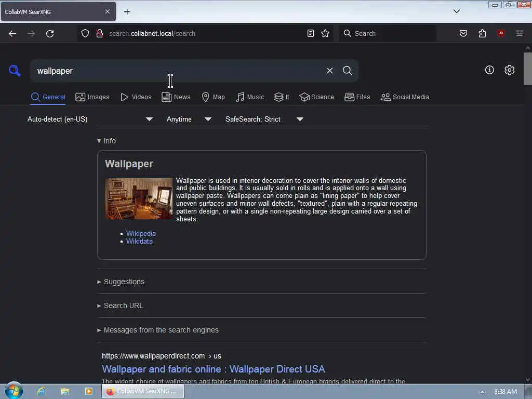Expand the Suggestions section
The height and width of the screenshot is (399, 532).
click(121, 282)
